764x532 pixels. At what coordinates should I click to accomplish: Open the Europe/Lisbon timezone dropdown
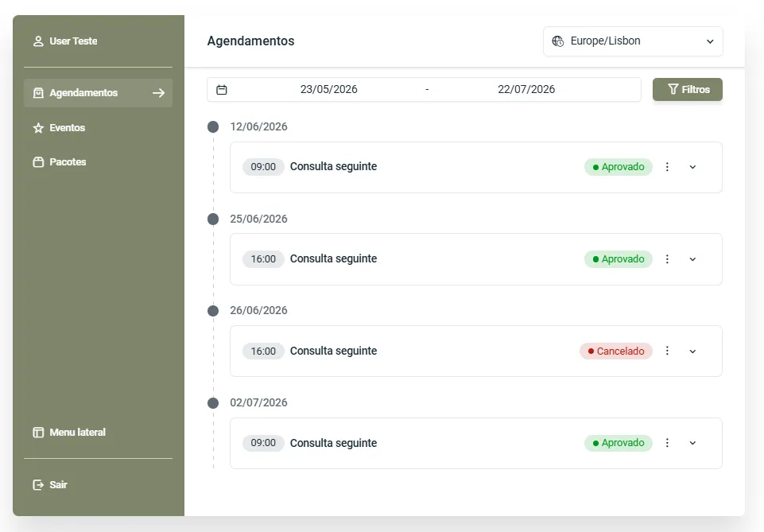tap(633, 41)
